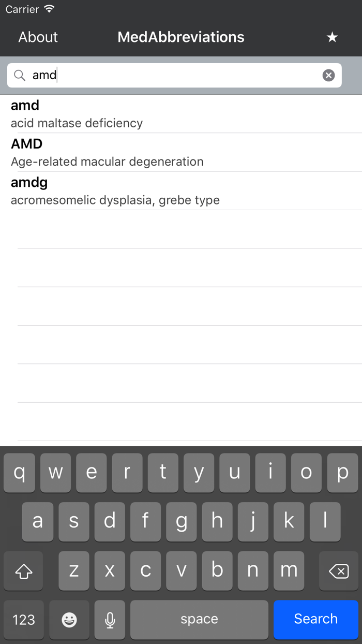Tap the letter q key on the keyboard
Screen dimensions: 362x644
coord(19,473)
